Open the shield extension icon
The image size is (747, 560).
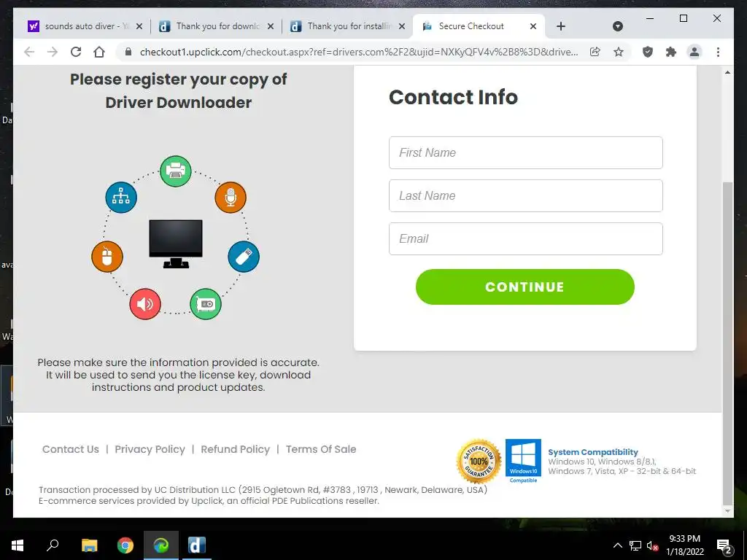(x=648, y=52)
